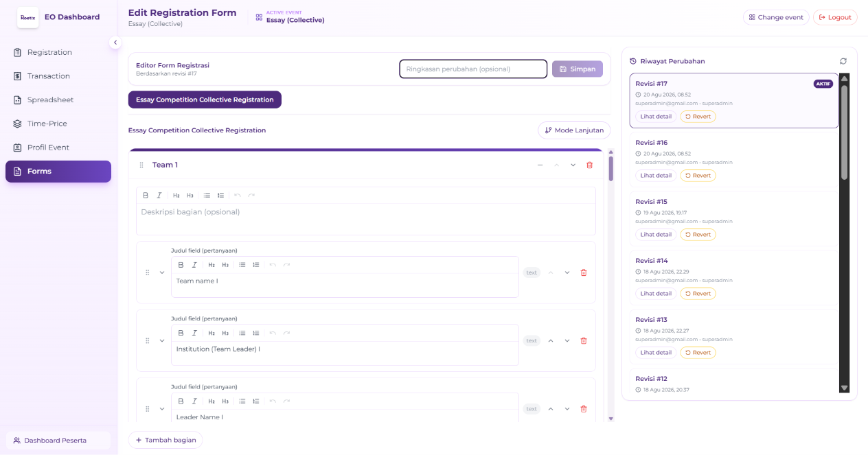Toggle bold in section description toolbar
The width and height of the screenshot is (868, 455).
pos(146,196)
